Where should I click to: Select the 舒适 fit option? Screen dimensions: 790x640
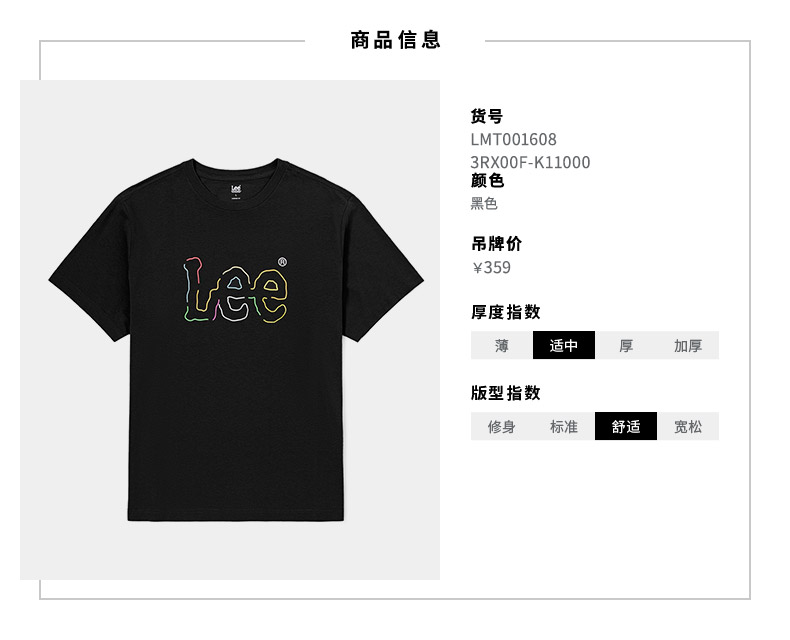[x=626, y=426]
